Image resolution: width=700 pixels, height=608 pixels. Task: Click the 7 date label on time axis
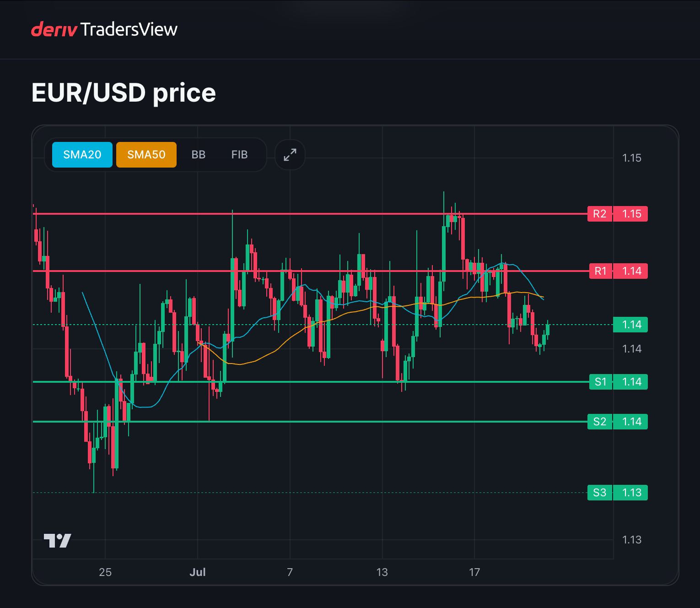(x=290, y=572)
